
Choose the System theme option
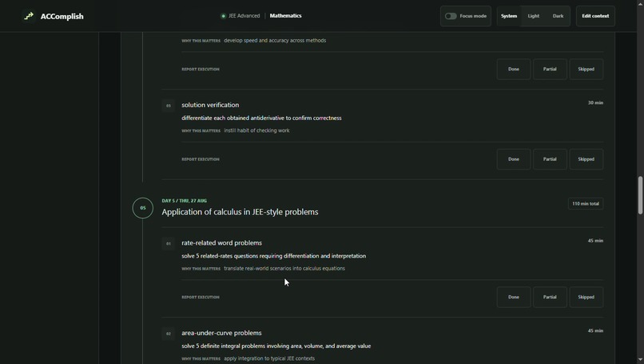(509, 16)
